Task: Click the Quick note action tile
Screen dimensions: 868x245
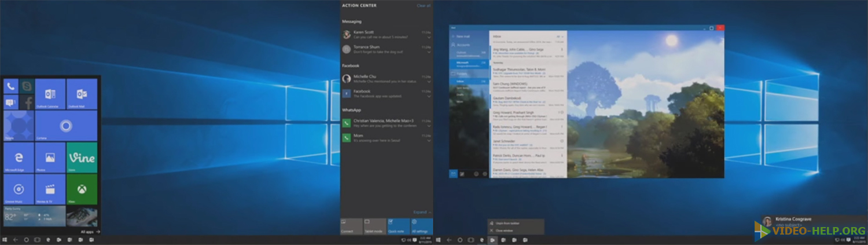Action: tap(398, 226)
